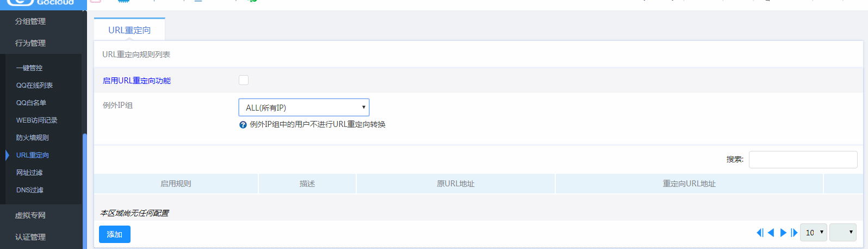Image resolution: width=868 pixels, height=249 pixels.
Task: Click the 例外IP组中的用户不进行URL重定向转换 hint
Action: pos(318,125)
